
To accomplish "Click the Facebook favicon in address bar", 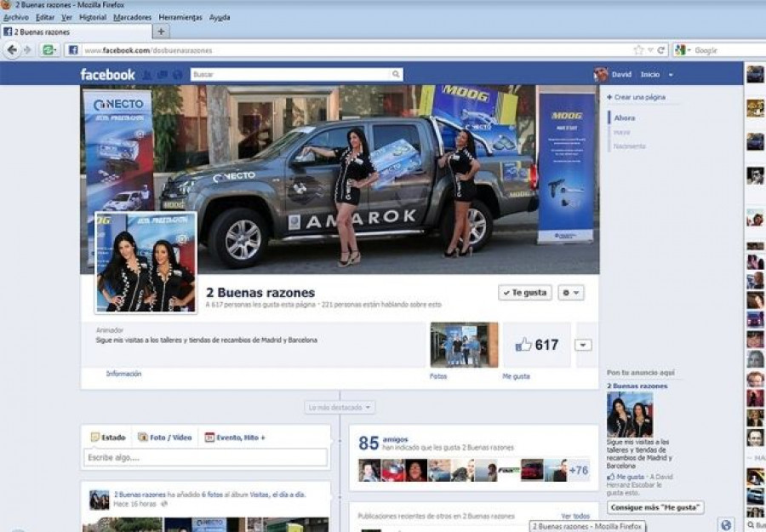I will 73,50.
